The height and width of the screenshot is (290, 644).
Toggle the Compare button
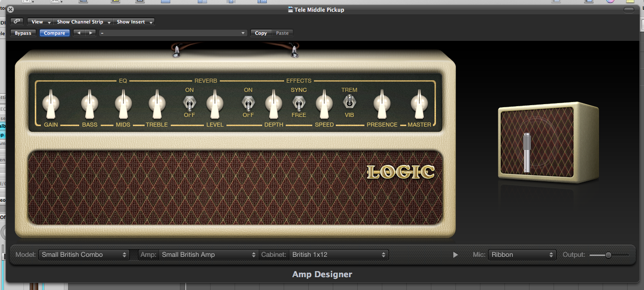click(54, 33)
